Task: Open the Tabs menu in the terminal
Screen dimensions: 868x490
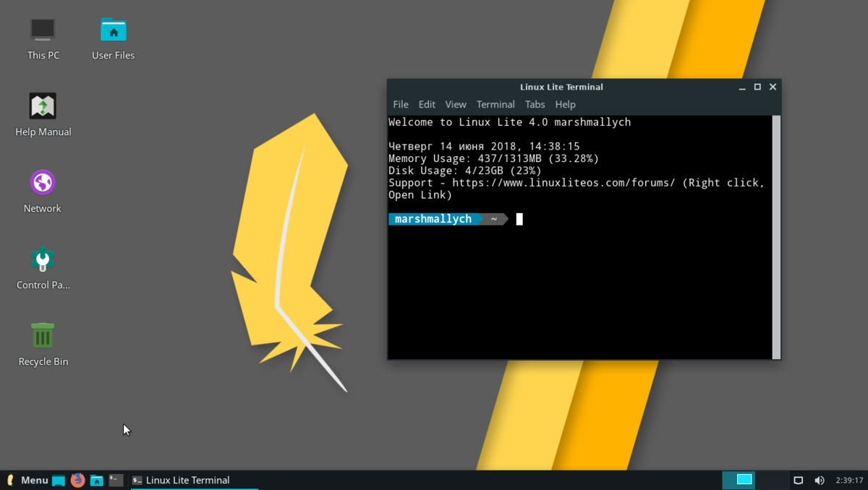Action: click(x=535, y=104)
